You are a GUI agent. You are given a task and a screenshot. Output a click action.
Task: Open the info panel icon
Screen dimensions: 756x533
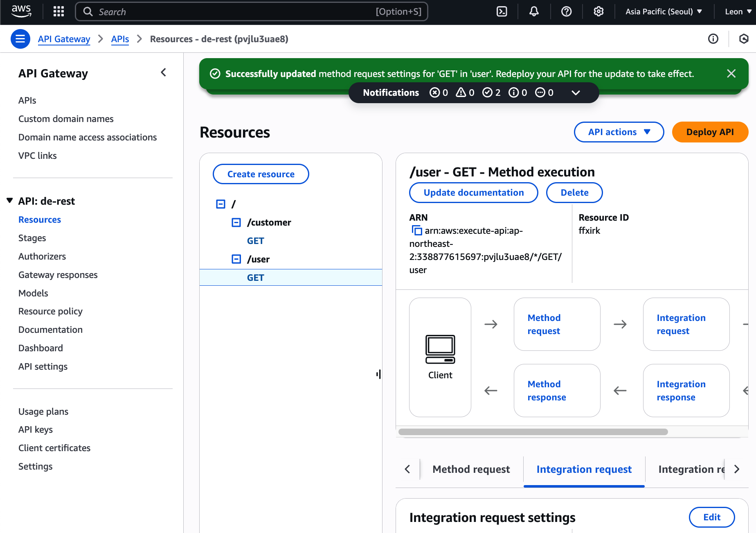tap(713, 39)
